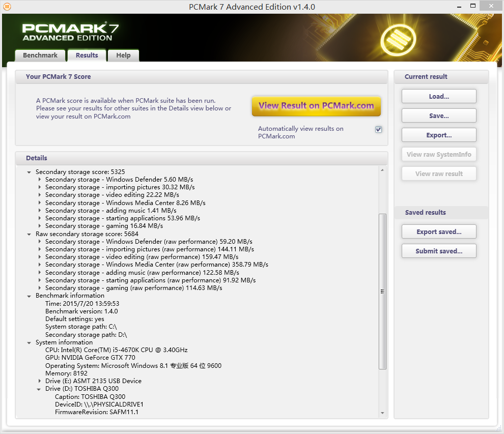The width and height of the screenshot is (504, 434).
Task: Expand Windows Defender 5.60 MB/s row
Action: tap(40, 179)
